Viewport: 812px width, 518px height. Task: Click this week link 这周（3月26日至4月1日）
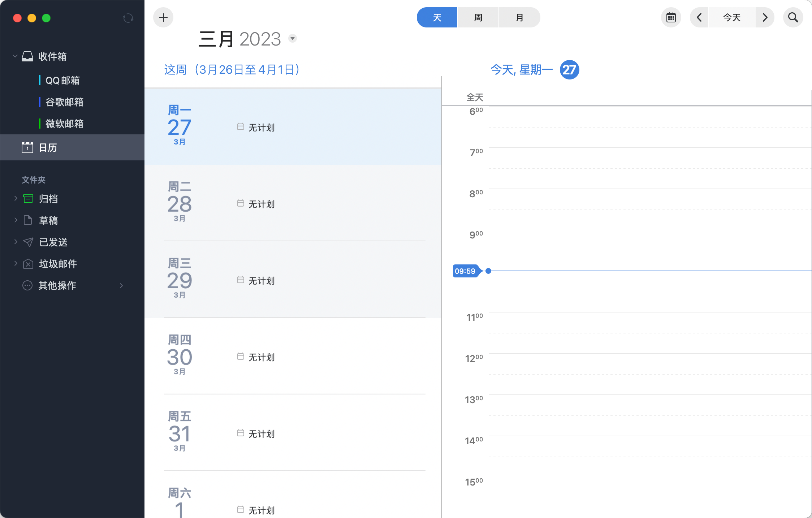point(232,69)
